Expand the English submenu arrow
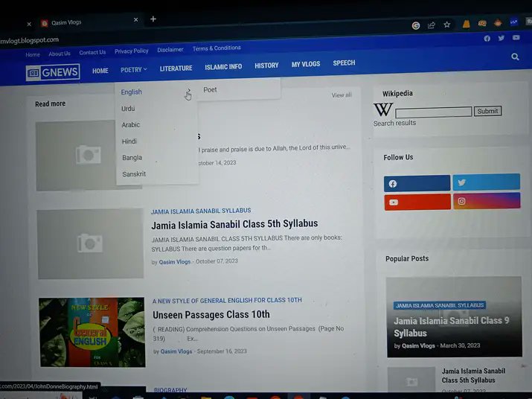 click(189, 91)
